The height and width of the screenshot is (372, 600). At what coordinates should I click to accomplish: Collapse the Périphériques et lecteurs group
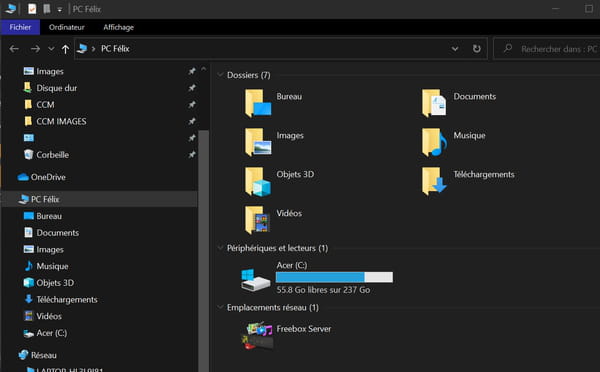(220, 248)
